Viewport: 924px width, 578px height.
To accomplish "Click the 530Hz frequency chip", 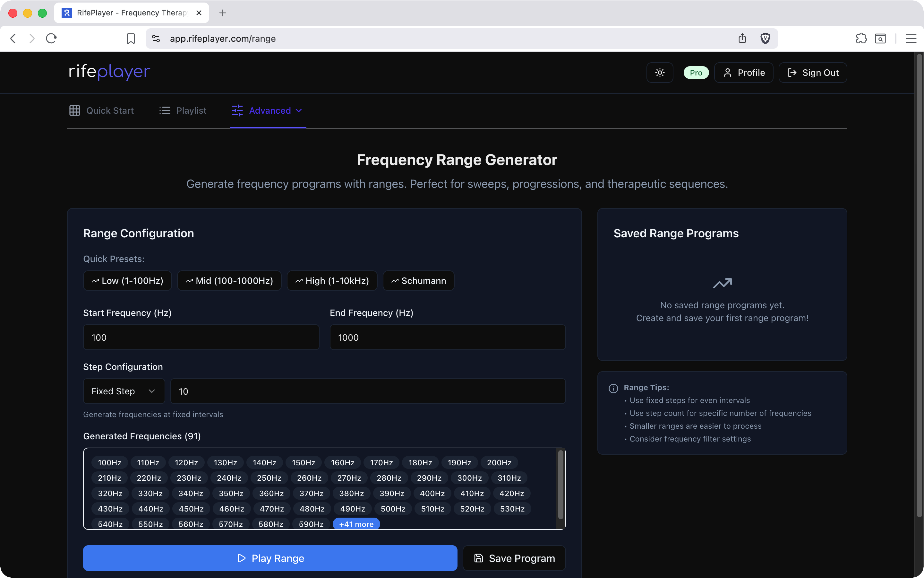I will tap(512, 509).
